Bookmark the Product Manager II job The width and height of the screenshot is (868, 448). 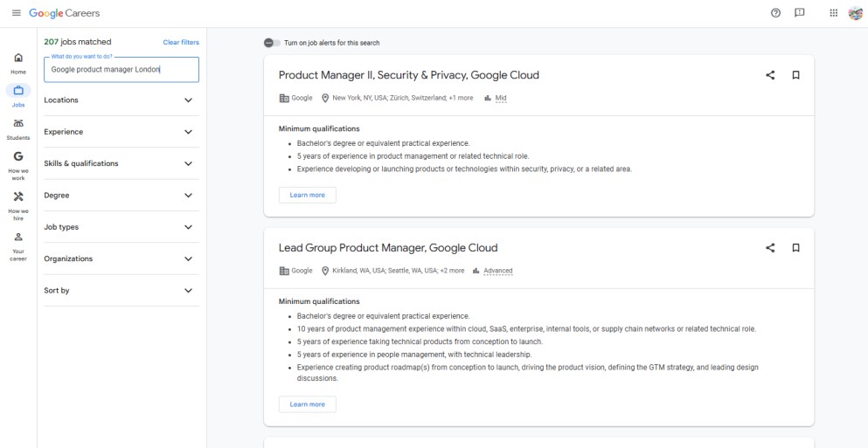[796, 75]
